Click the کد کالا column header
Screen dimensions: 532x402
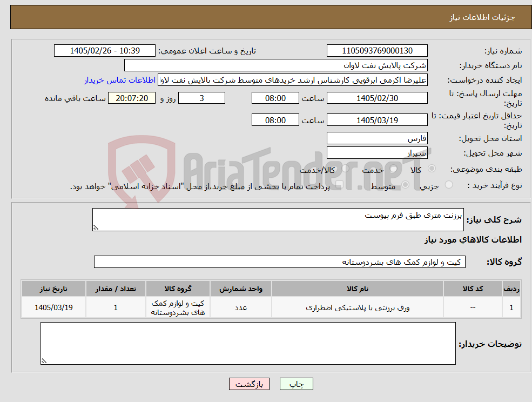tap(473, 289)
